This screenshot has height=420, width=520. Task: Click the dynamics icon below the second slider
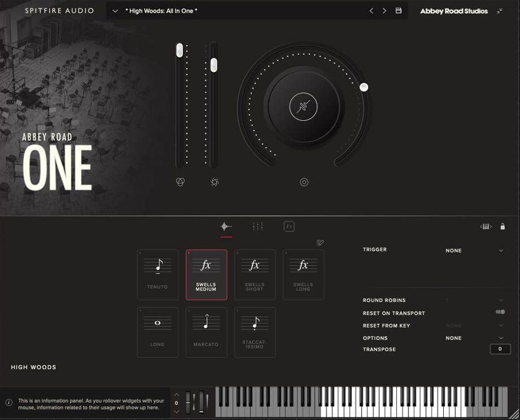tap(214, 182)
